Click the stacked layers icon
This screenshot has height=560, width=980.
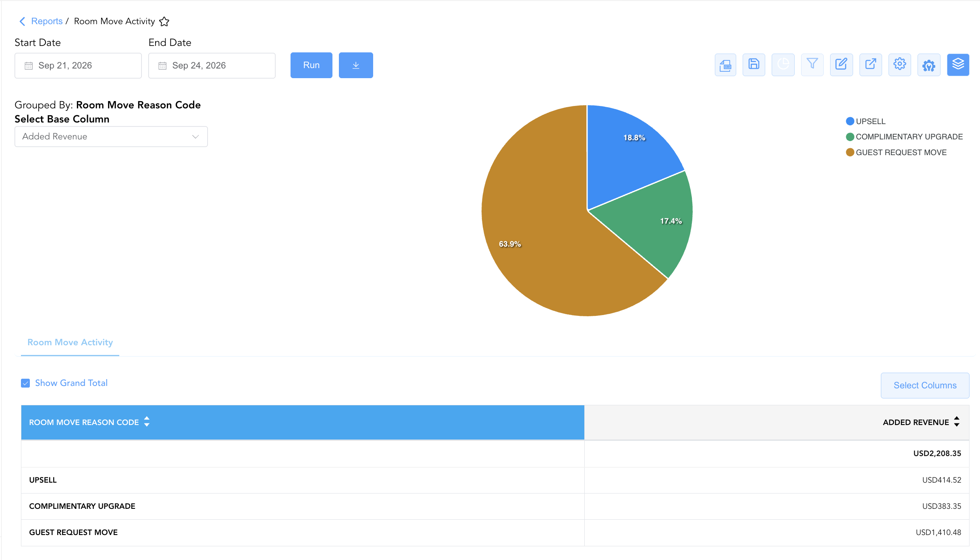pos(958,65)
